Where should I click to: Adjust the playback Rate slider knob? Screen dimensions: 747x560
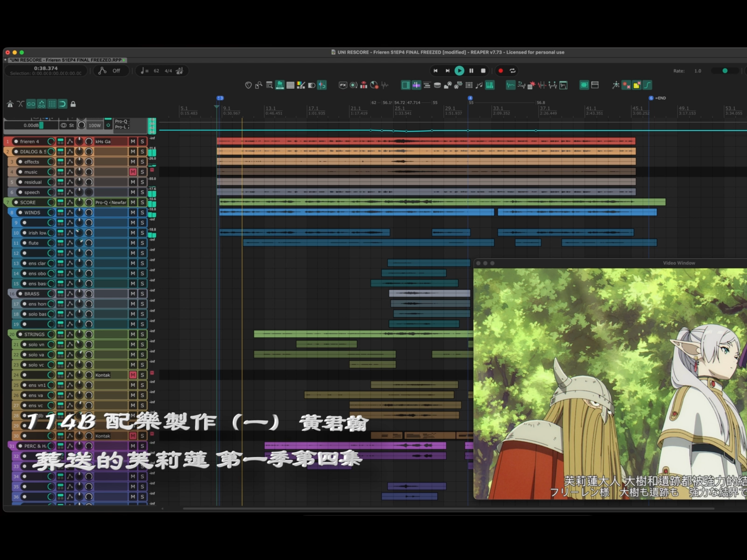pyautogui.click(x=725, y=71)
